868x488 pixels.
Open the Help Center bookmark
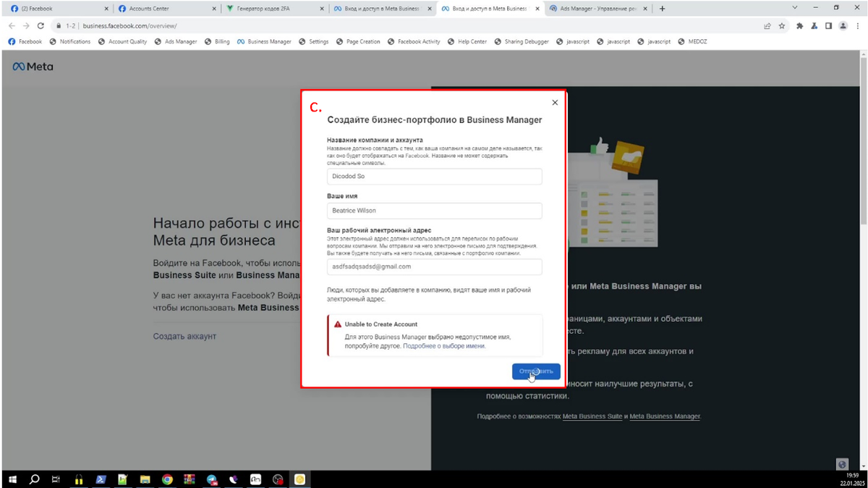[467, 41]
